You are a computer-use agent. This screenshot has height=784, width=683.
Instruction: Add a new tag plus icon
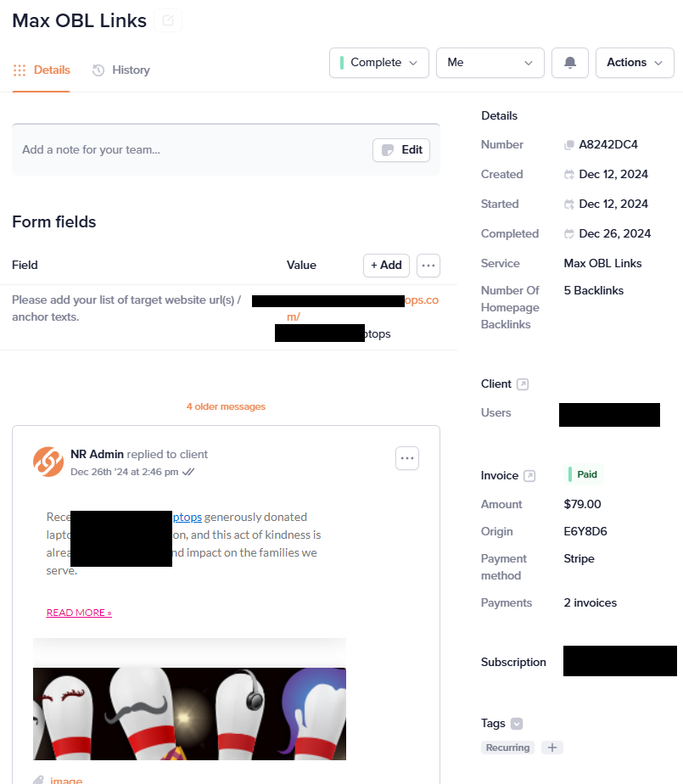(x=552, y=748)
